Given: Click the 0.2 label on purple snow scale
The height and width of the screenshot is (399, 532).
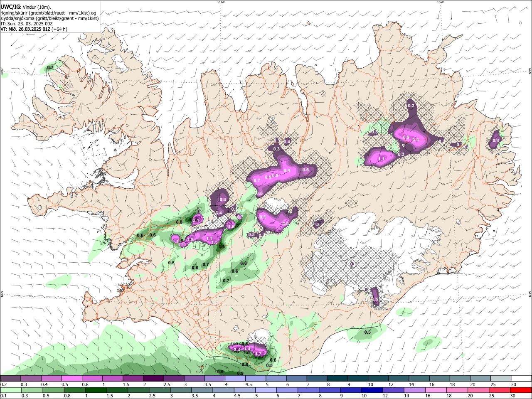Looking at the screenshot, I should pyautogui.click(x=3, y=384).
